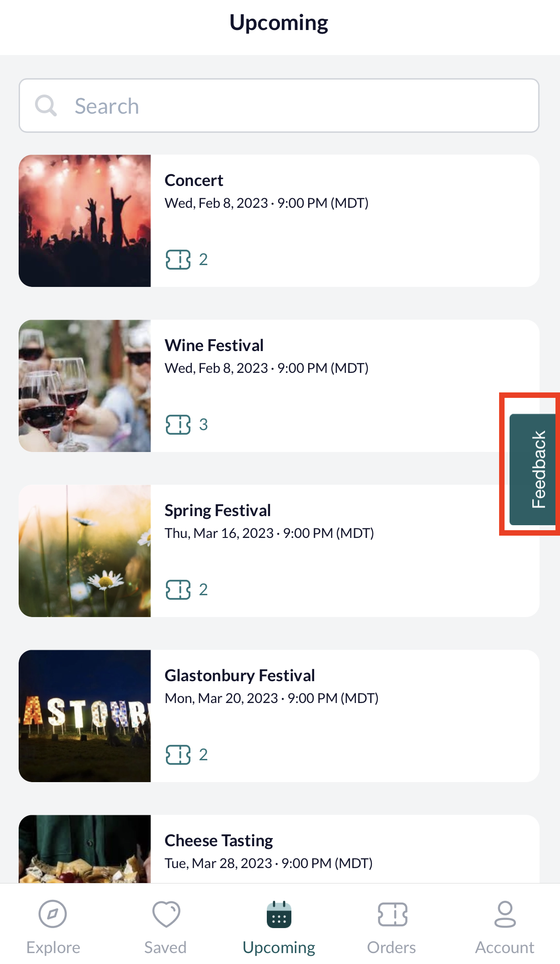Tap the Concert ticket count icon

tap(178, 260)
